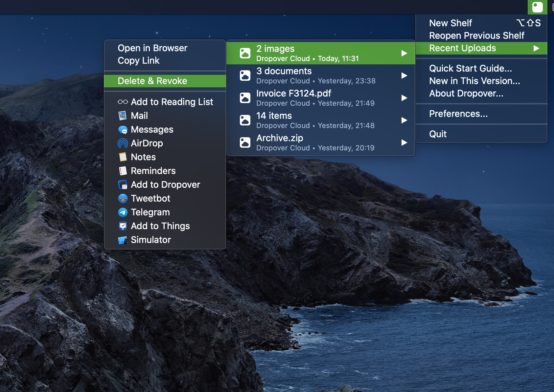
Task: Click the 'Yesterday, 20:19' upload timestamp
Action: (346, 148)
